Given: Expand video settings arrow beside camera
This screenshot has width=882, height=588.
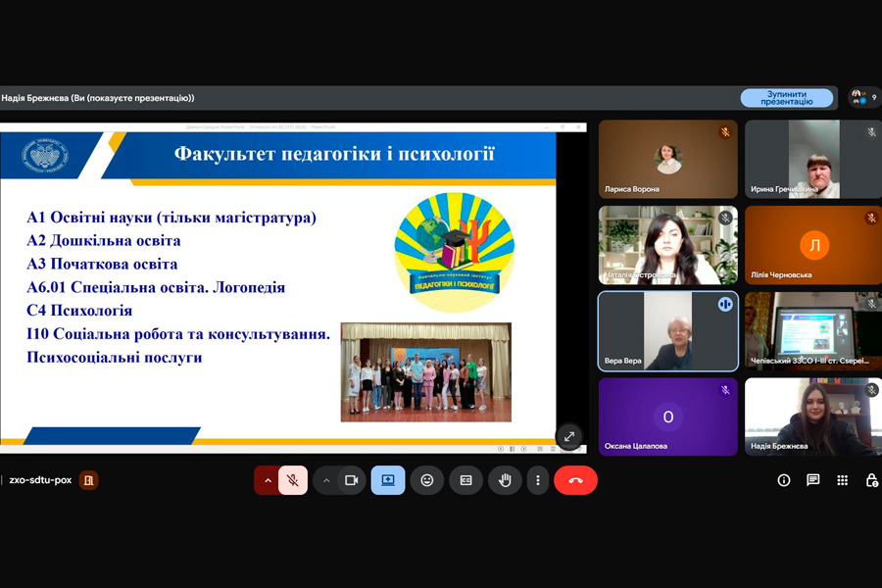Looking at the screenshot, I should 326,480.
